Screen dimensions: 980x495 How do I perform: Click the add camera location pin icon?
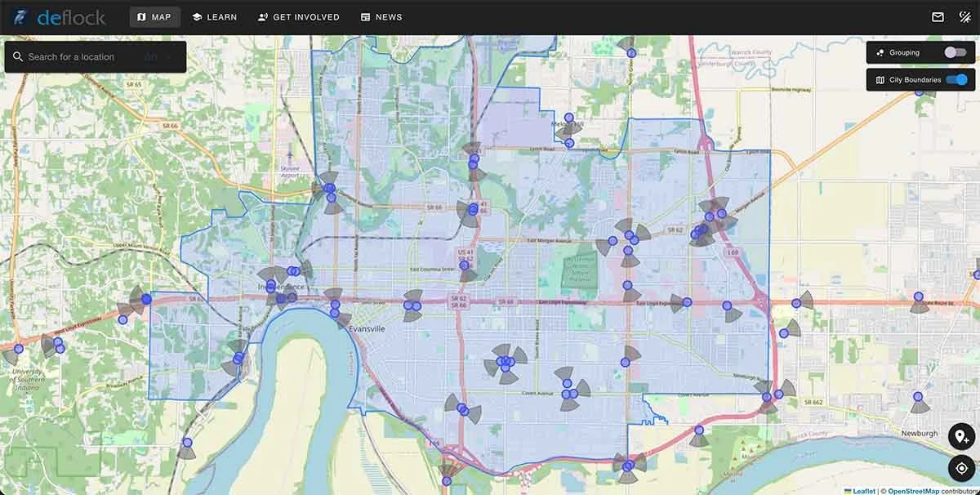pos(960,435)
